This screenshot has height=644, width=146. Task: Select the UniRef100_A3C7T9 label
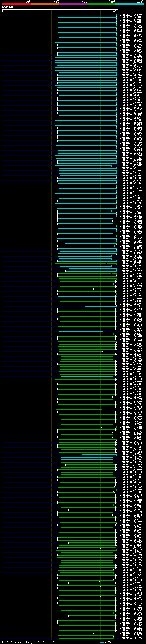pyautogui.click(x=131, y=211)
